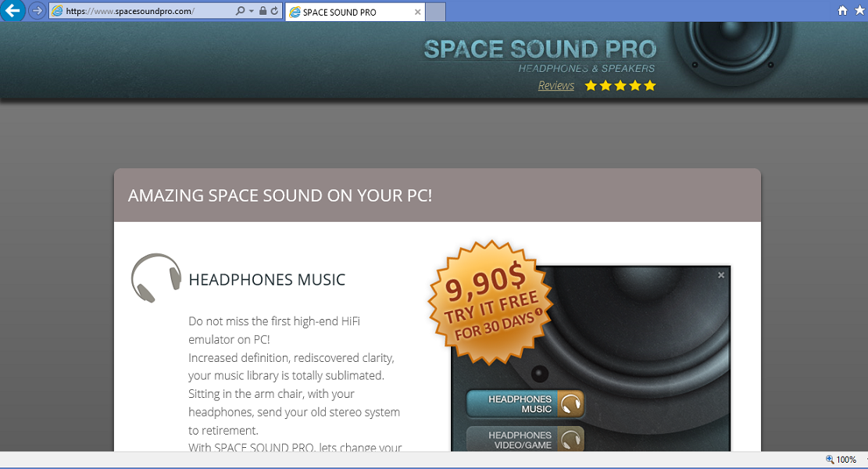Select the HEADPHONES VIDEO/GAME button

click(x=525, y=439)
